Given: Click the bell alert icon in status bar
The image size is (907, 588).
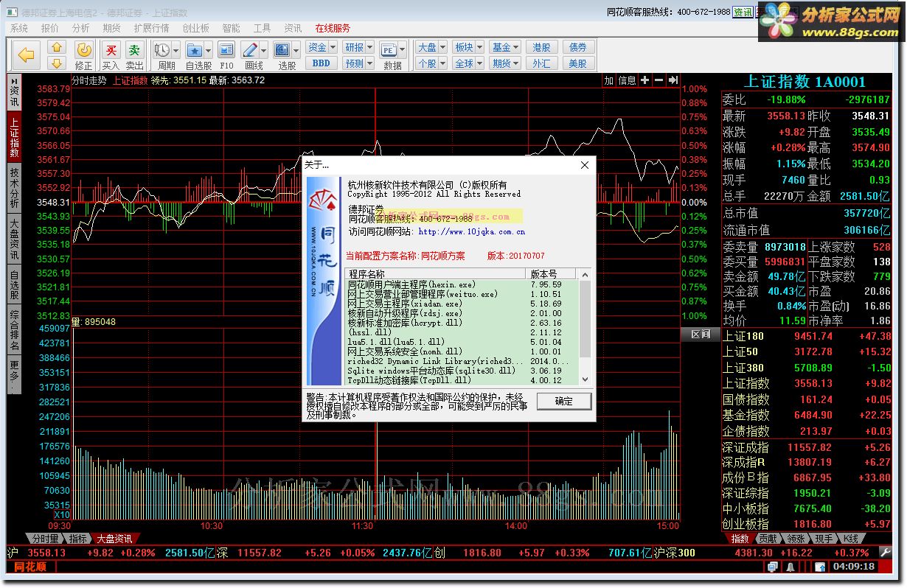Looking at the screenshot, I should click(x=790, y=567).
